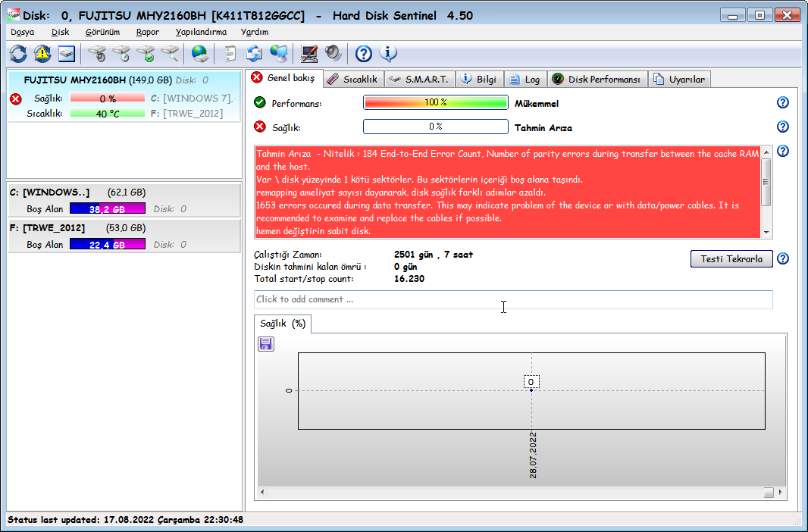Click the help icon beside Sağlık Tahmin Arıza
The height and width of the screenshot is (532, 808).
(783, 127)
